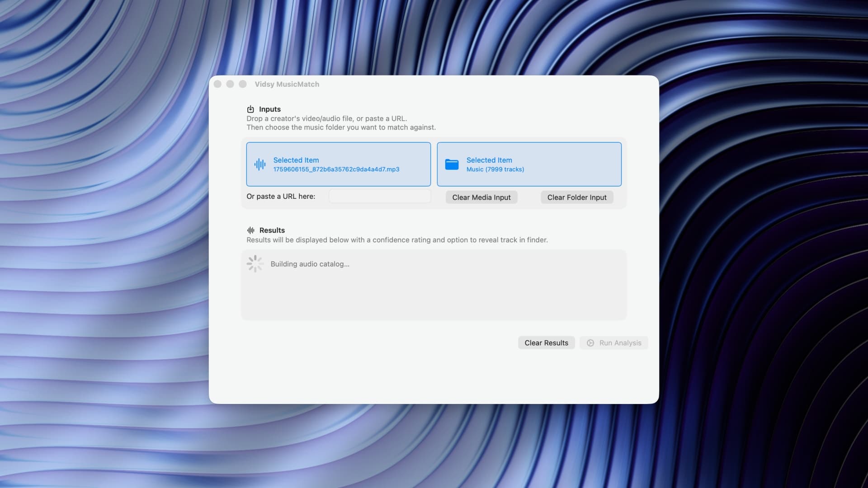Select the Music 7999 tracks Selected Item card
Image resolution: width=868 pixels, height=488 pixels.
pos(529,164)
